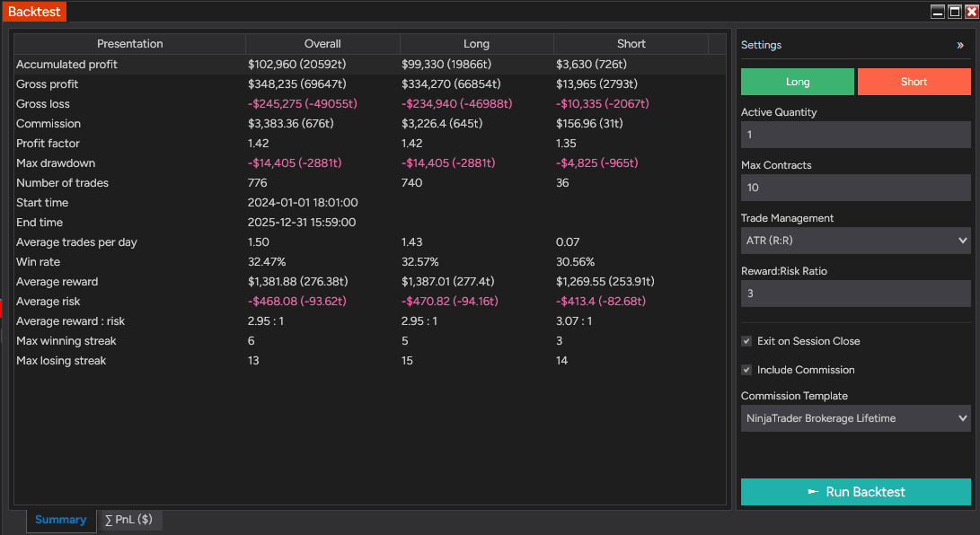Click long number of trades 740
The image size is (980, 535).
[x=412, y=183]
